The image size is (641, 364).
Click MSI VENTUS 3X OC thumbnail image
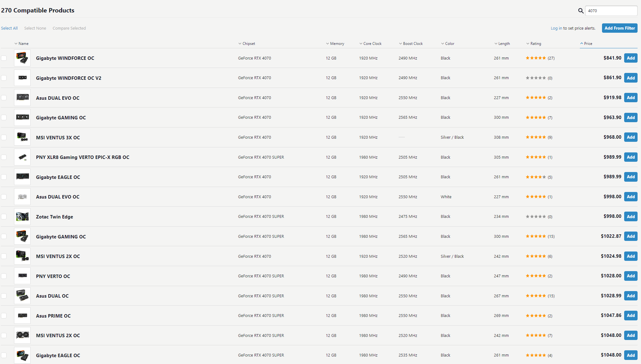[x=22, y=137]
